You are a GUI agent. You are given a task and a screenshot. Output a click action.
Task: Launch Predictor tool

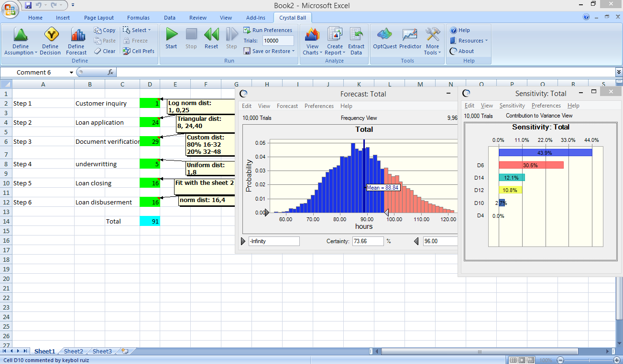[x=410, y=39]
